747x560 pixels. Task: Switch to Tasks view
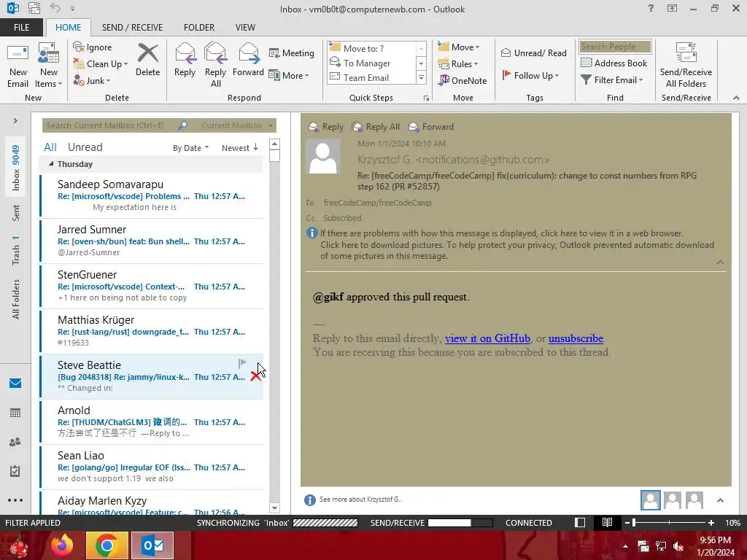pos(15,471)
